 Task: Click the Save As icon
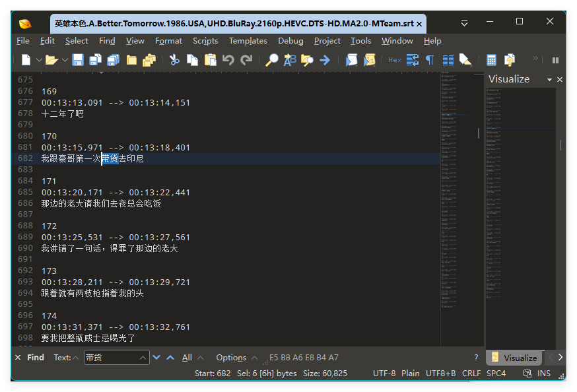click(x=96, y=60)
